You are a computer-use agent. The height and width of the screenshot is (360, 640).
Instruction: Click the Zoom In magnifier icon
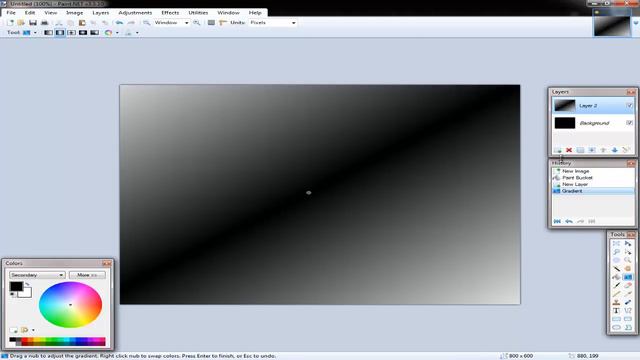point(197,23)
